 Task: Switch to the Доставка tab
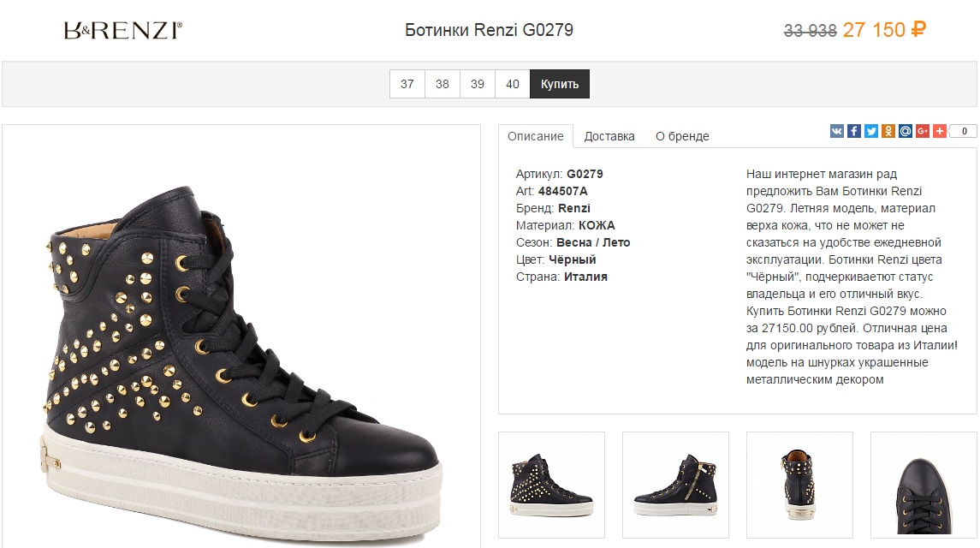pyautogui.click(x=609, y=136)
